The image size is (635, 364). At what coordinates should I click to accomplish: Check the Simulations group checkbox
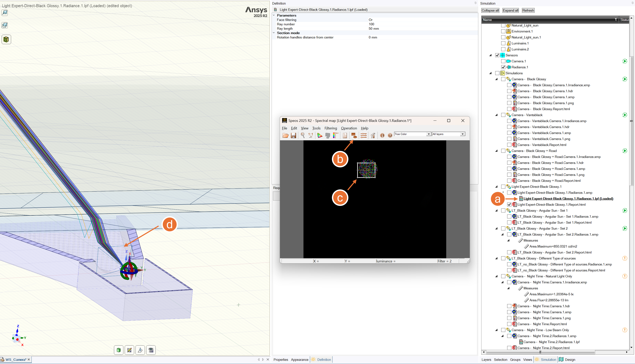pos(497,73)
